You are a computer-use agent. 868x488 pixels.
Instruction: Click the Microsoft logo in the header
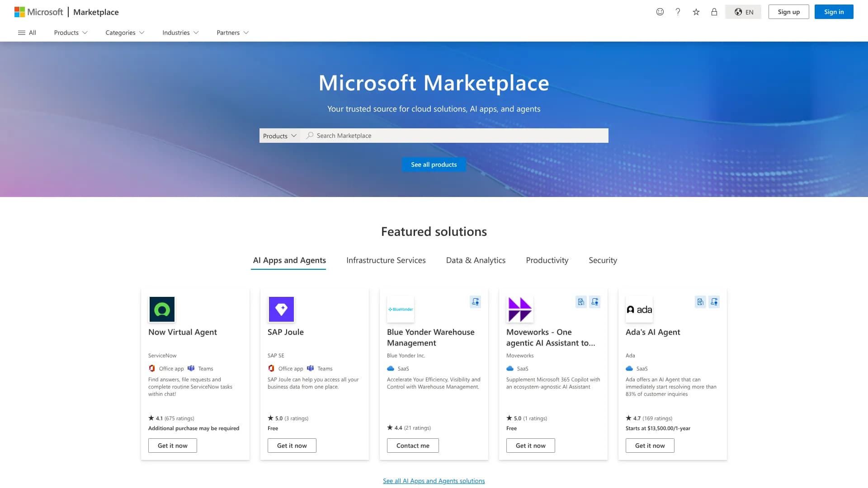coord(38,12)
